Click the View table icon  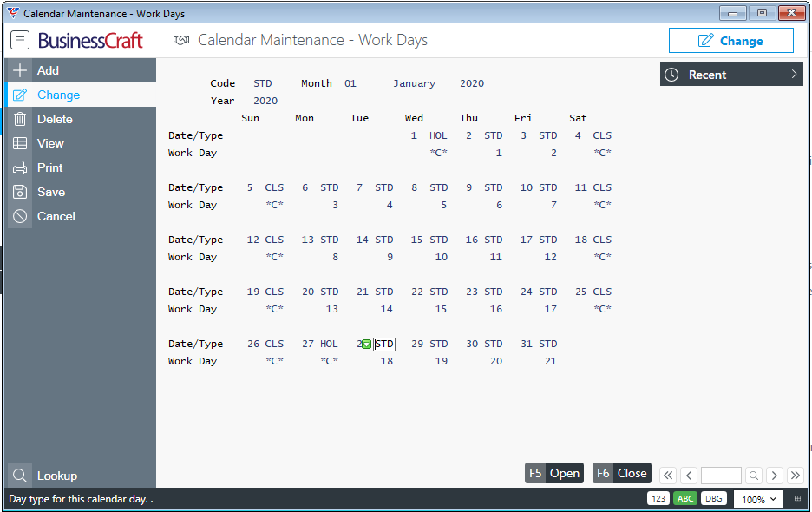coord(20,143)
